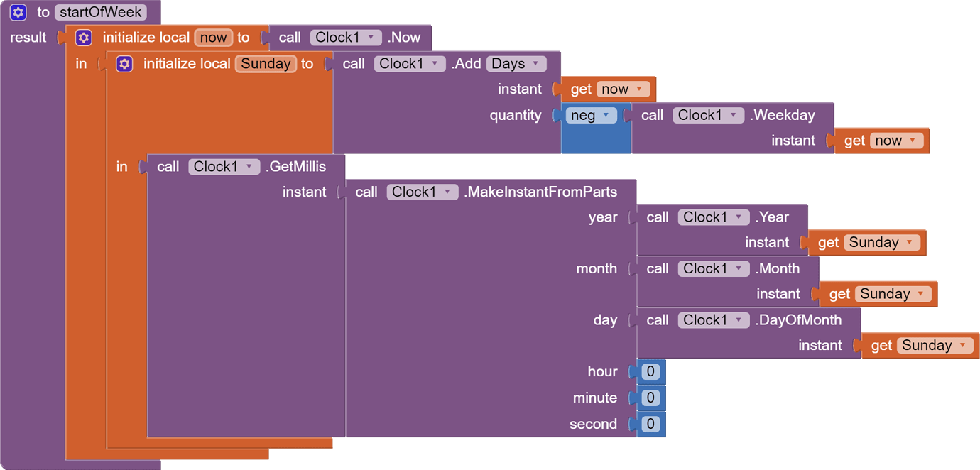
Task: Select the Sunday variable name field
Action: click(x=266, y=63)
